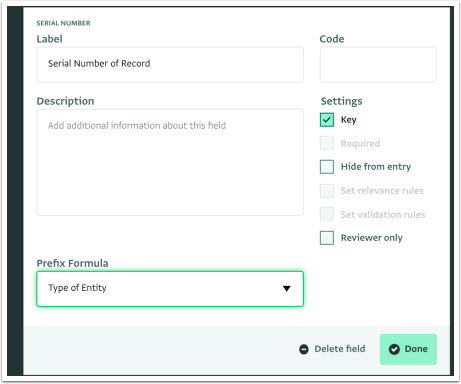Click inside the Description text area
Image resolution: width=461 pixels, height=384 pixels.
click(170, 162)
